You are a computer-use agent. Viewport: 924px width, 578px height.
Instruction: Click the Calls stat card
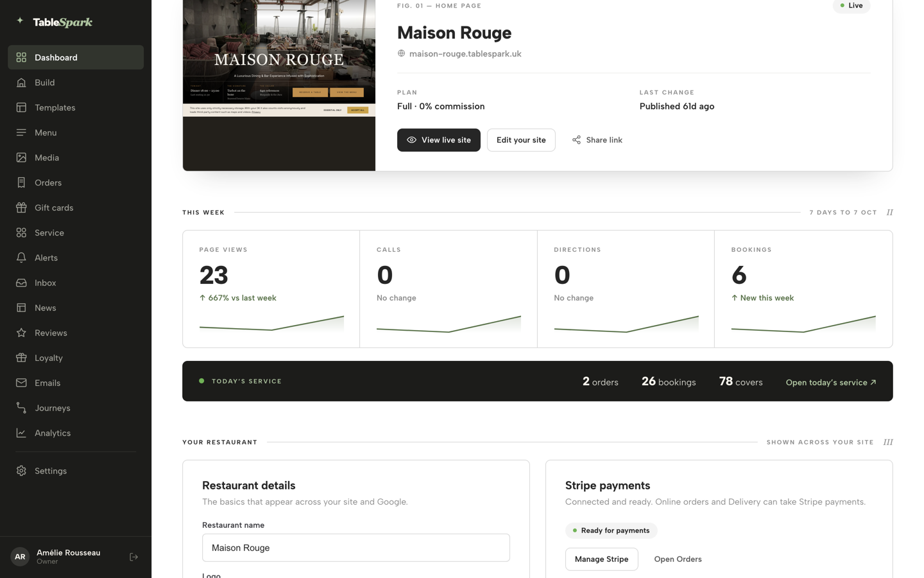449,289
